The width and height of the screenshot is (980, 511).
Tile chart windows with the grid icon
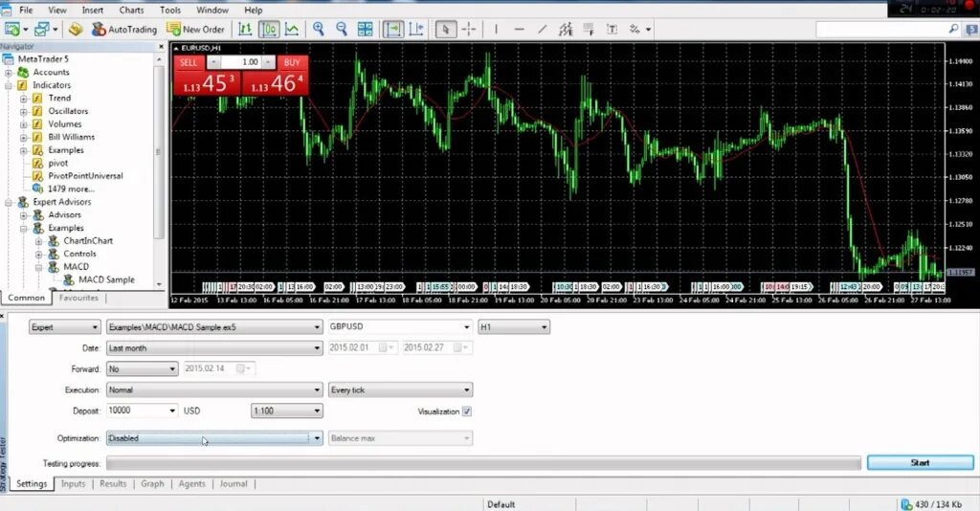click(x=365, y=29)
